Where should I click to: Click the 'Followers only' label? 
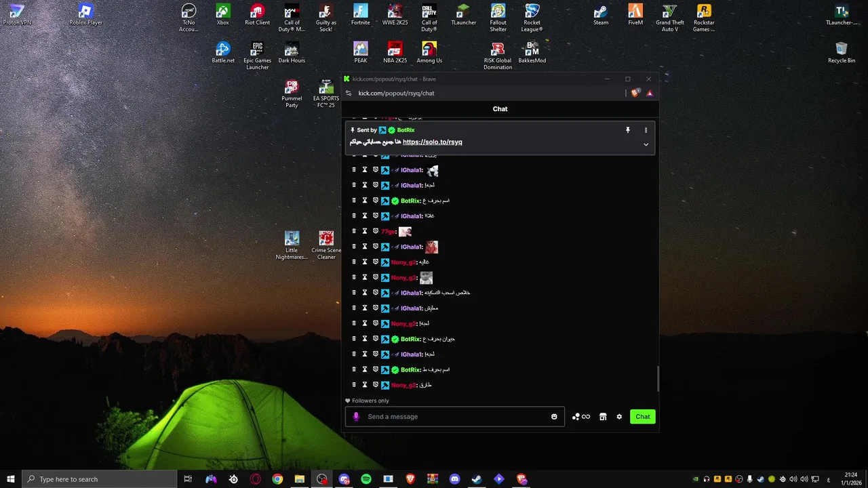370,401
